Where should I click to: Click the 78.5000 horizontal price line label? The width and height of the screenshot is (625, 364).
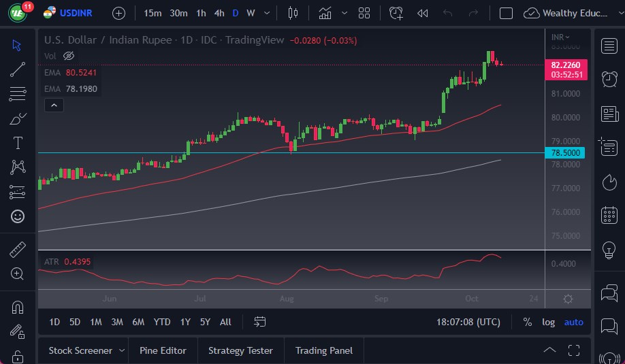(x=565, y=153)
